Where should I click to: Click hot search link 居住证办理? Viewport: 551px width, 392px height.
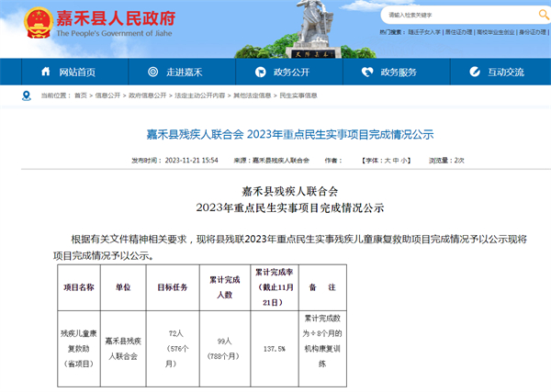point(458,32)
